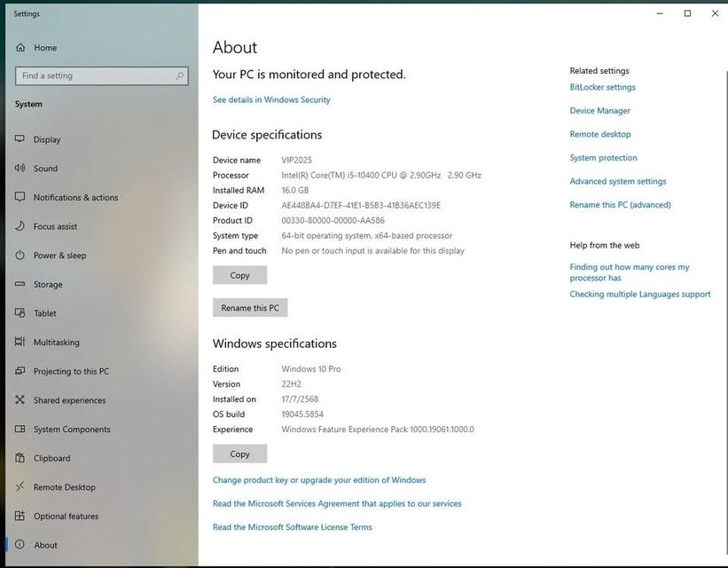Viewport: 728px width, 568px height.
Task: Focus the Find a setting box
Action: [x=102, y=75]
